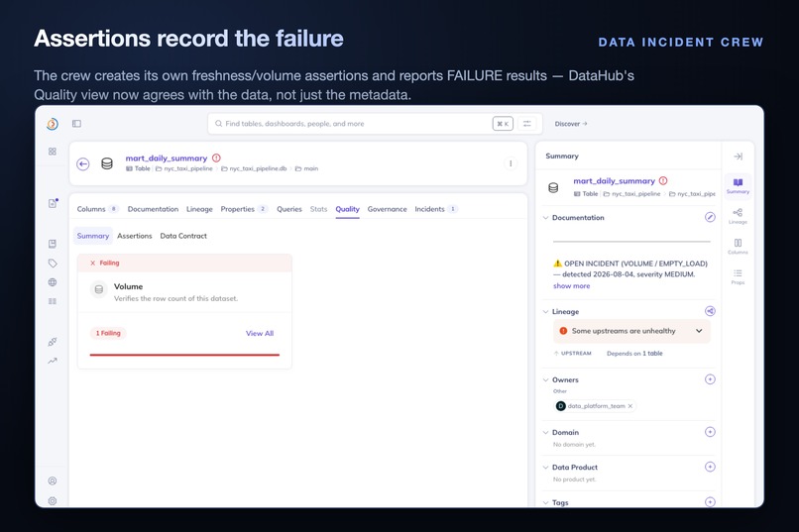
Task: Select the Summary icon in right rail
Action: pyautogui.click(x=738, y=186)
